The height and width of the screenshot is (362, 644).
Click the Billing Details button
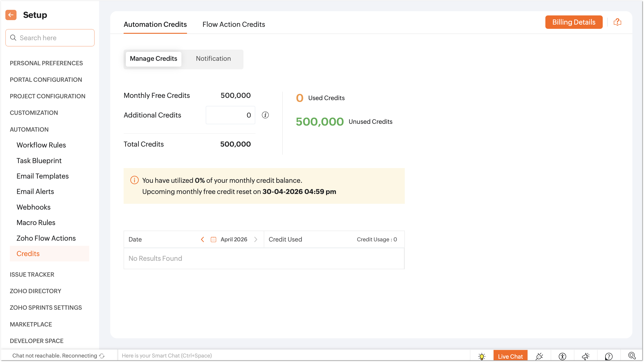pos(573,22)
